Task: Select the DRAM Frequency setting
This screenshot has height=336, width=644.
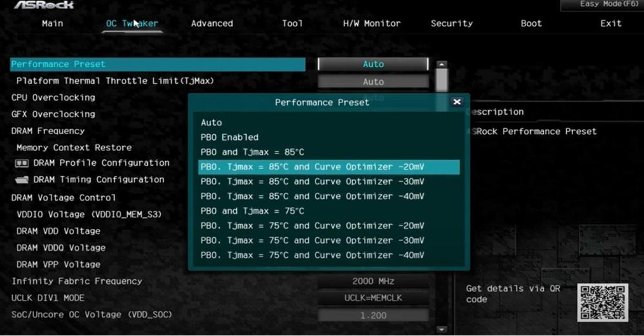Action: point(48,131)
